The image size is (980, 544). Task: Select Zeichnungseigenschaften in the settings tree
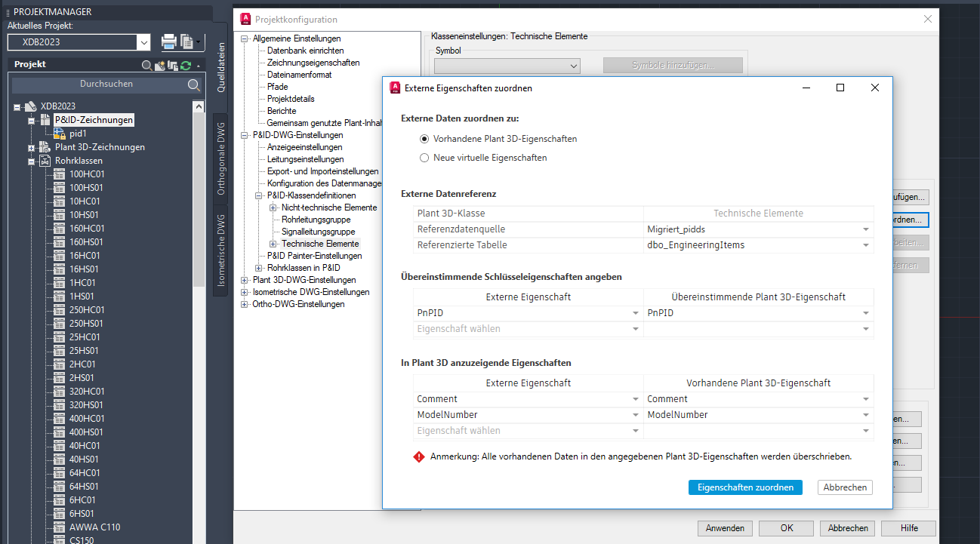(x=313, y=63)
